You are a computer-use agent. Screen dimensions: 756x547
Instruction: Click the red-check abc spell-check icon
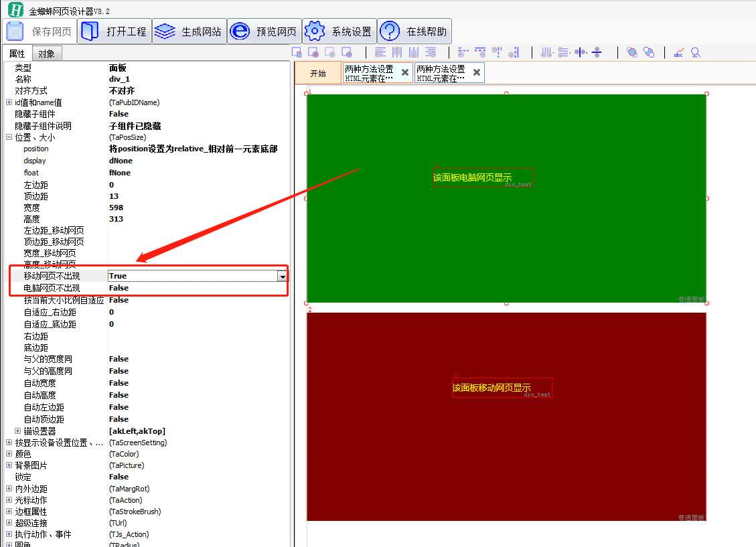click(x=679, y=52)
